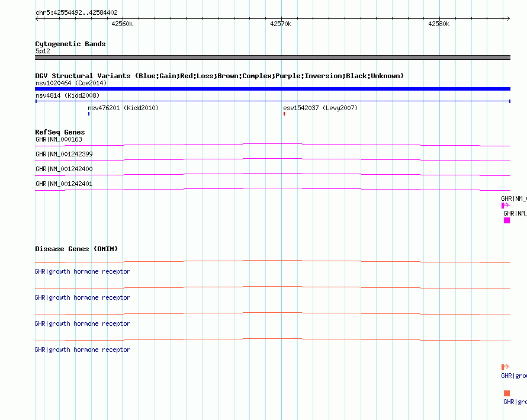Click the left arrowhead of the coordinate ruler
527x420 pixels.
pyautogui.click(x=37, y=18)
